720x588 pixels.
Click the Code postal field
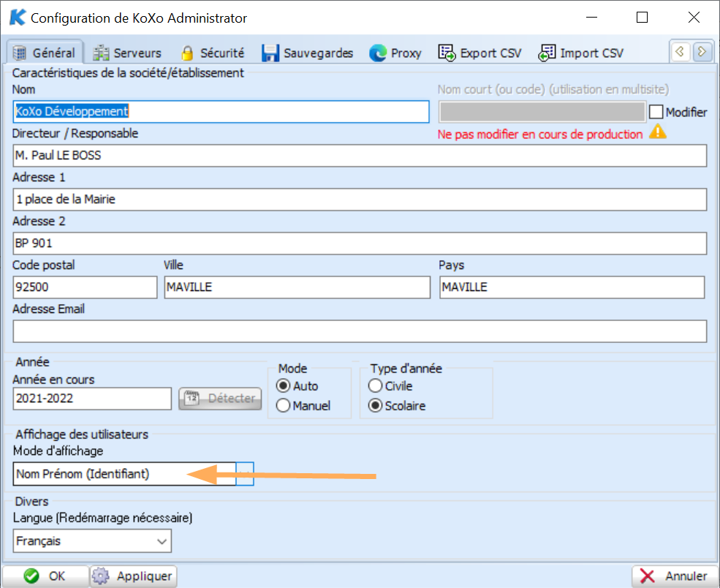85,287
